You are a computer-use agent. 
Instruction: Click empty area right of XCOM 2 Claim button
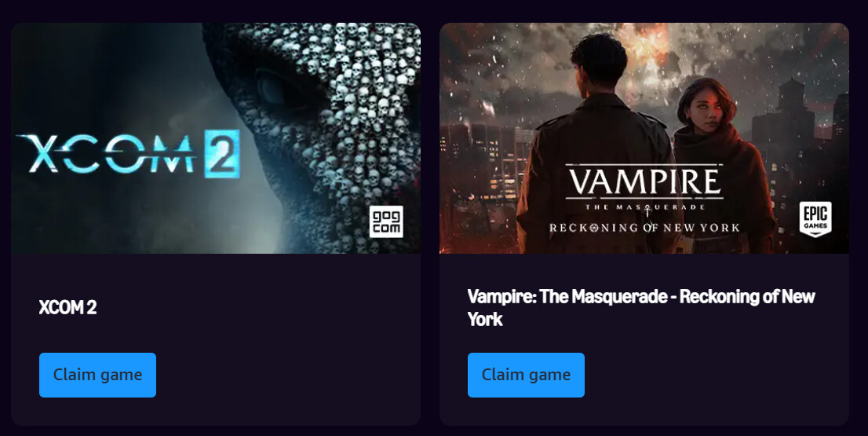coord(288,375)
